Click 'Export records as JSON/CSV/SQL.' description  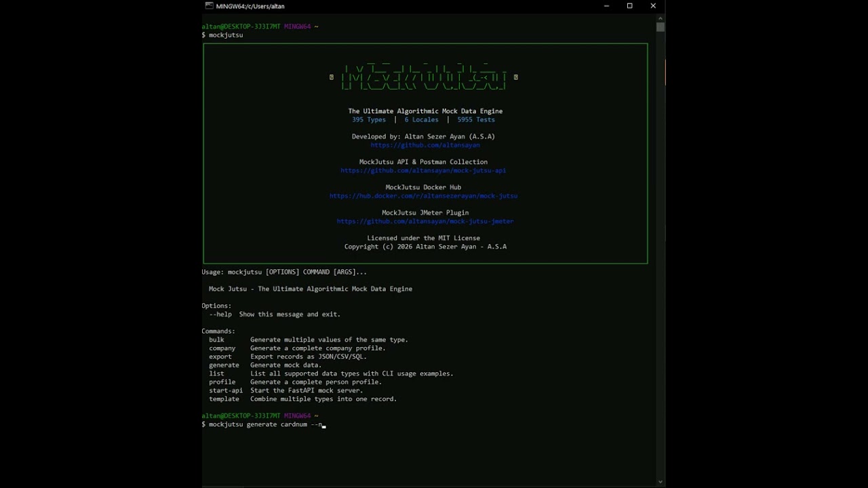[309, 357]
